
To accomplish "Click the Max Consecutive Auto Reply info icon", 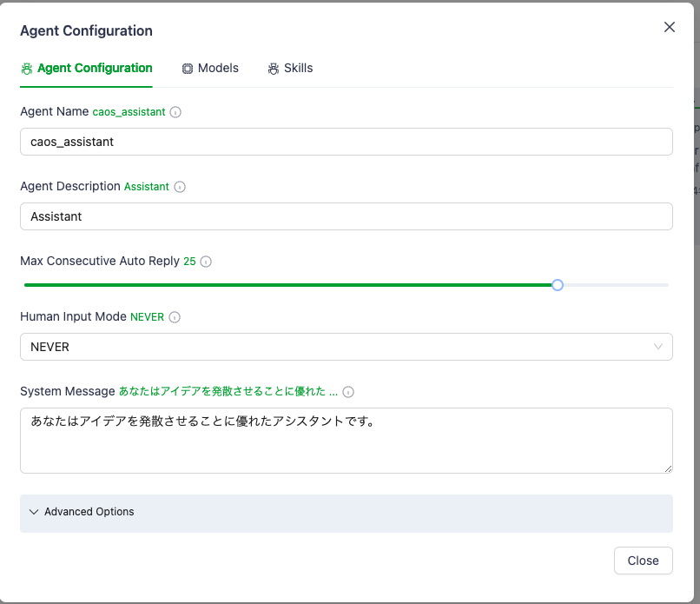I will pyautogui.click(x=206, y=262).
